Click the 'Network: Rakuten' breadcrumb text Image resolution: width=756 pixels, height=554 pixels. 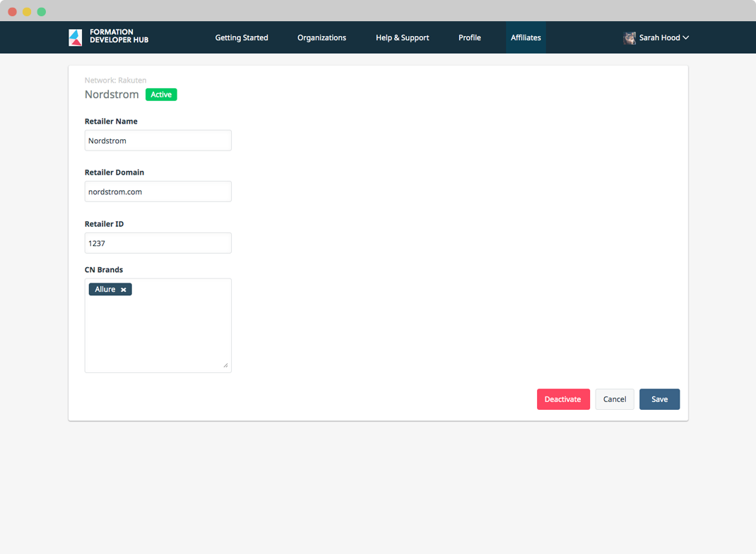click(x=116, y=80)
